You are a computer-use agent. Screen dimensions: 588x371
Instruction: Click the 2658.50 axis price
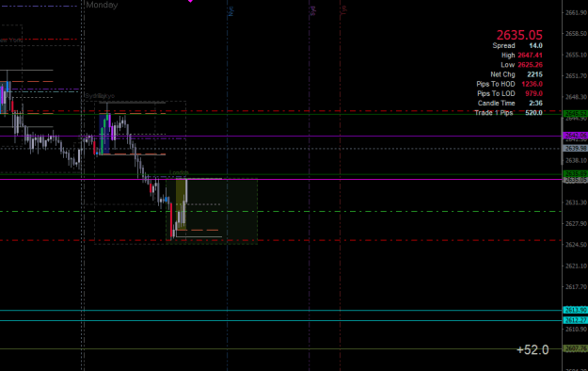click(576, 33)
